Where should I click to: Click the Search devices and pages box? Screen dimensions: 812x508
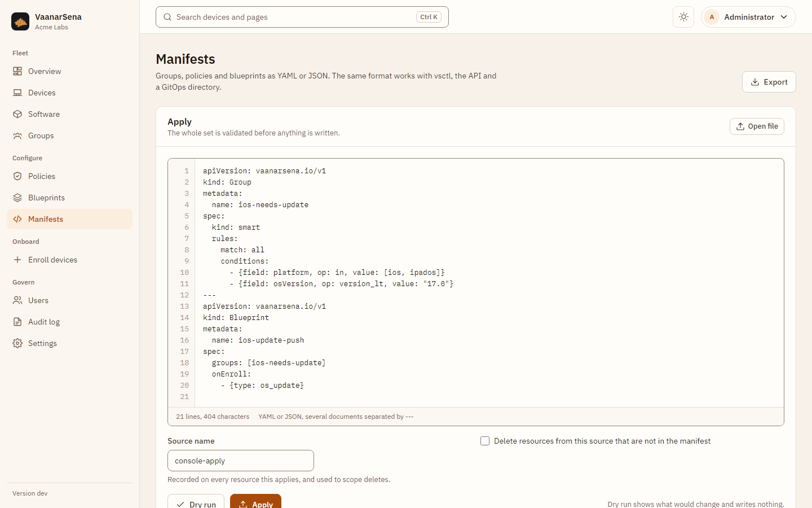point(302,17)
